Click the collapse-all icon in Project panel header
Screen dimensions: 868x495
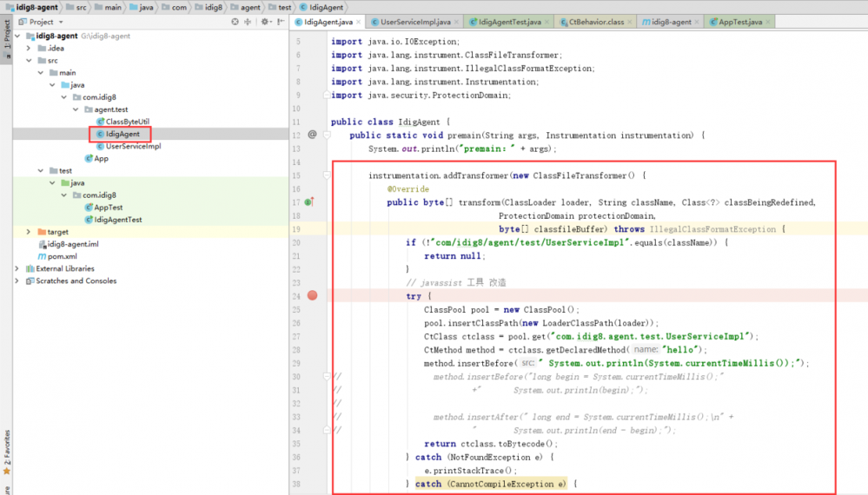pos(247,22)
